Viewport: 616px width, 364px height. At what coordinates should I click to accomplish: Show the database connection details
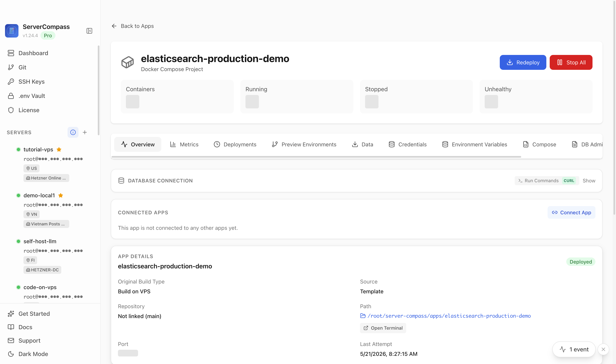[589, 181]
